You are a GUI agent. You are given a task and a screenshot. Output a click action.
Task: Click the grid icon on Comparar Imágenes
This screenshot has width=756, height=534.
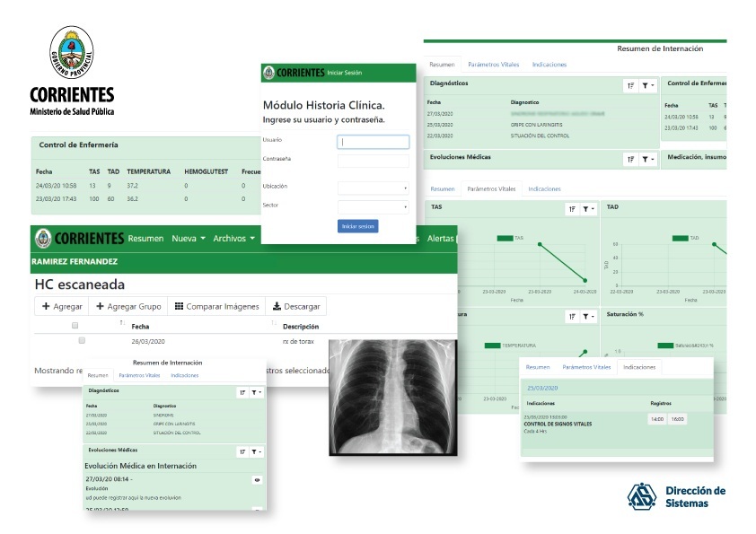[x=179, y=306]
